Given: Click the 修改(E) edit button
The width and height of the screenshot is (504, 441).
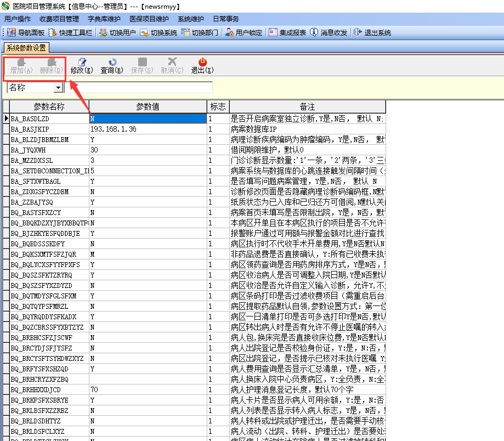Looking at the screenshot, I should [x=82, y=66].
